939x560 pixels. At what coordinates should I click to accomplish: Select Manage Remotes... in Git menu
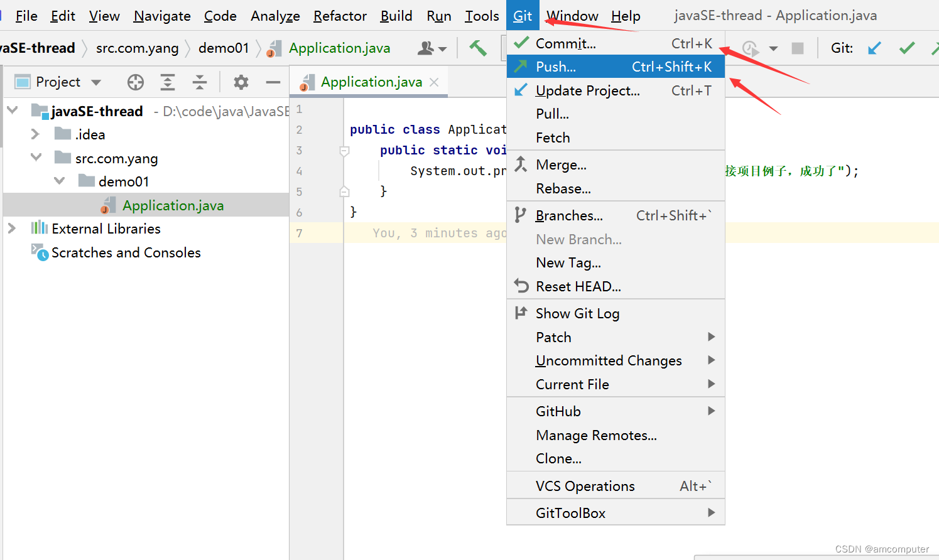[616, 435]
